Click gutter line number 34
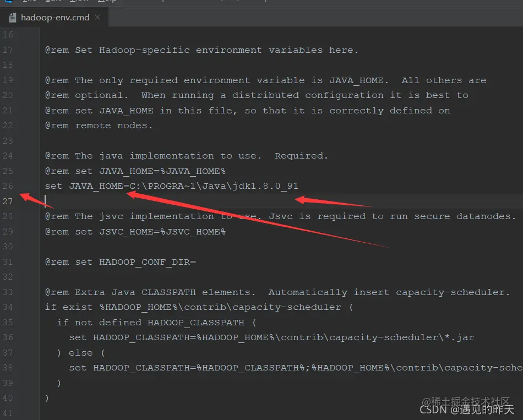This screenshot has width=523, height=420. [x=8, y=307]
